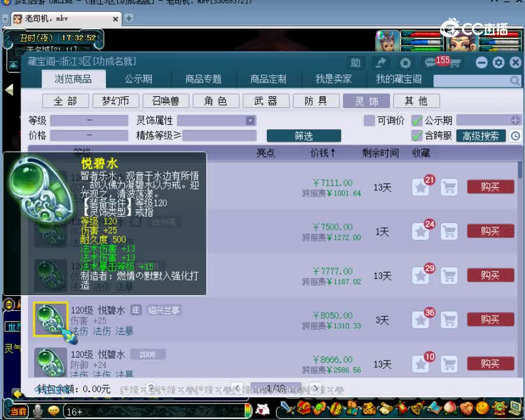This screenshot has width=525, height=420.
Task: Click the 当前 channel button
Action: (19, 411)
